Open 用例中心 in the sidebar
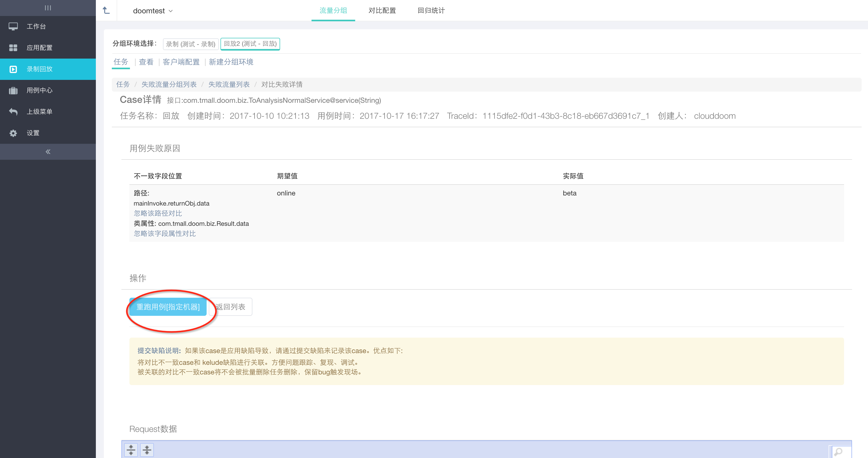Image resolution: width=868 pixels, height=458 pixels. click(x=48, y=90)
